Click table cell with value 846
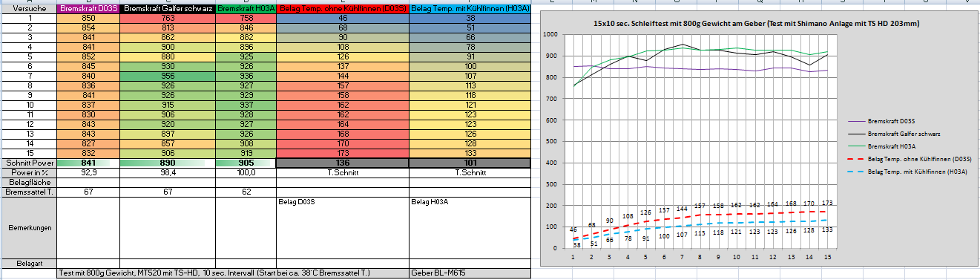Screen dimensions: 980x280 246,27
